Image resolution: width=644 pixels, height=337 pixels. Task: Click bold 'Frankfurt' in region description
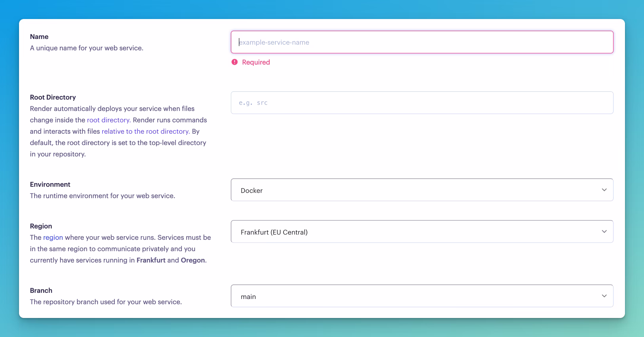click(151, 260)
